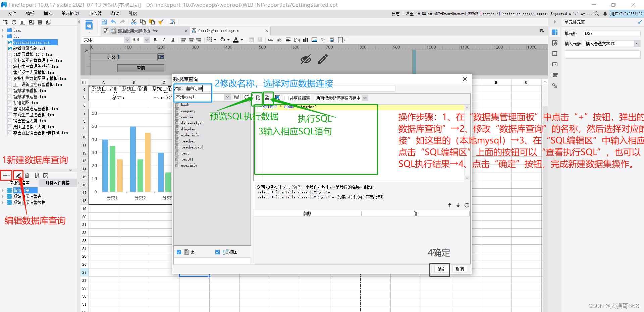Open the 模板 menu
The width and height of the screenshot is (644, 312).
coord(30,13)
